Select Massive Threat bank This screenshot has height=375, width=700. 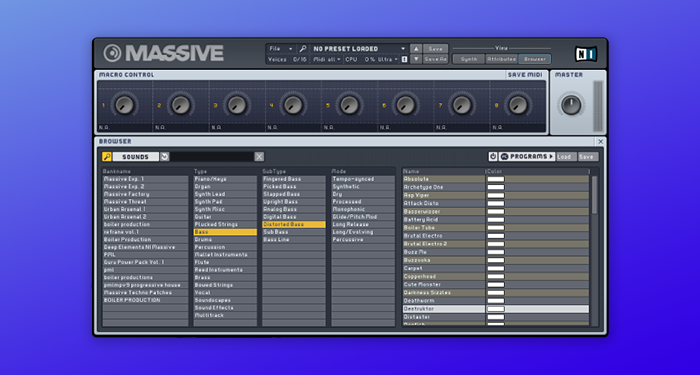146,202
